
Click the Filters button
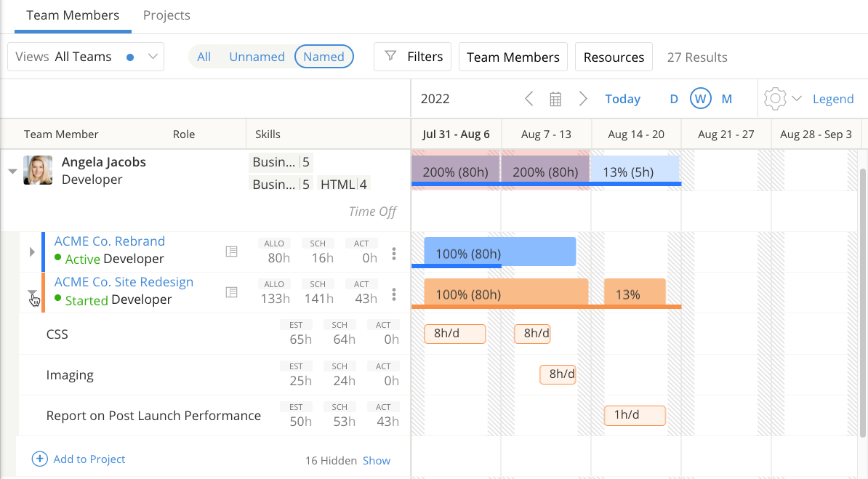(x=413, y=57)
